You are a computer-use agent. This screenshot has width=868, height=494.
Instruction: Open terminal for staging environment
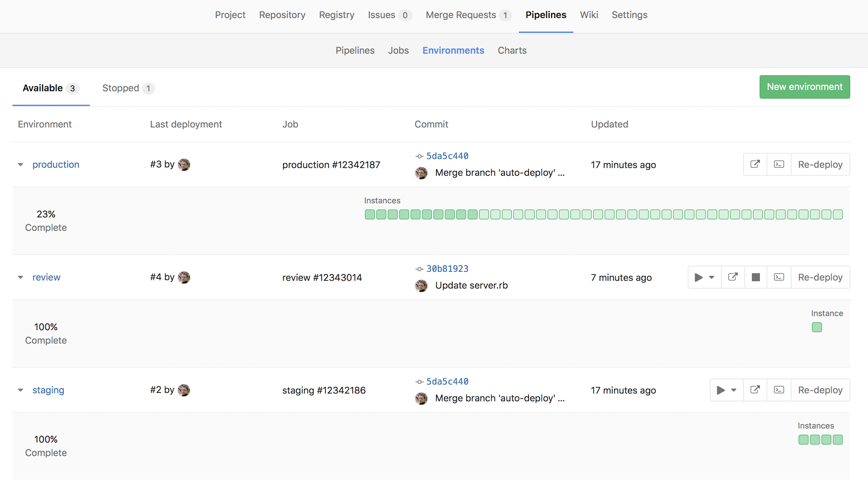(x=779, y=390)
